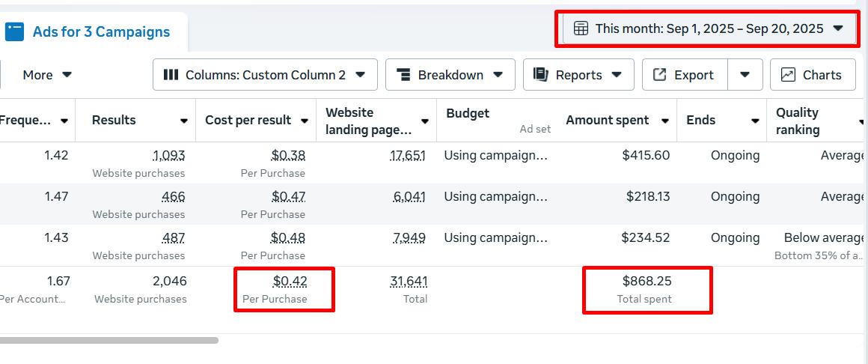Click the Quality ranking column header
This screenshot has height=364, width=868.
(x=797, y=121)
